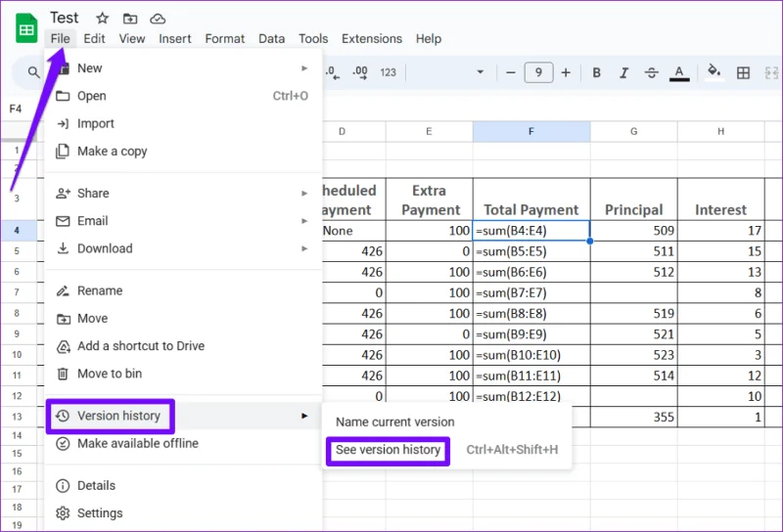Select Rename in the File menu
Image resolution: width=783 pixels, height=532 pixels.
pos(183,290)
